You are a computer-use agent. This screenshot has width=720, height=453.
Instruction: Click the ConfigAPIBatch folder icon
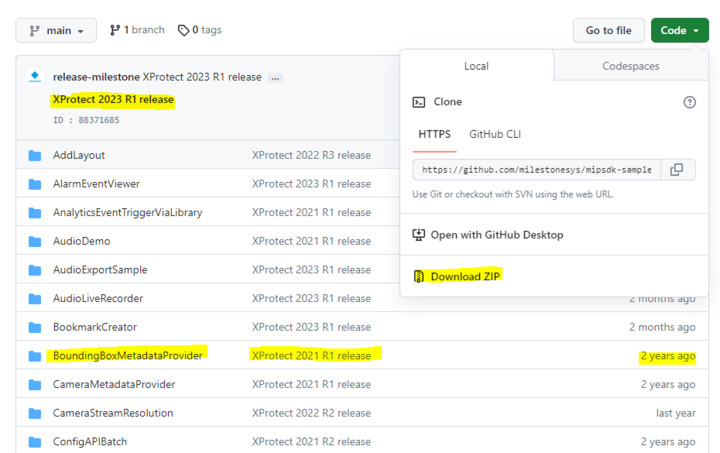click(35, 442)
